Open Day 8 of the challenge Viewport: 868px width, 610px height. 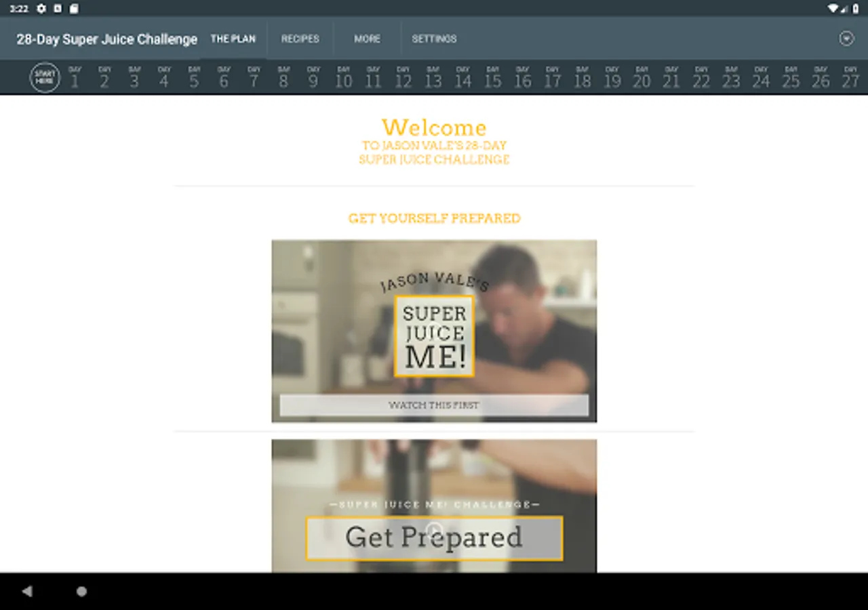click(283, 77)
